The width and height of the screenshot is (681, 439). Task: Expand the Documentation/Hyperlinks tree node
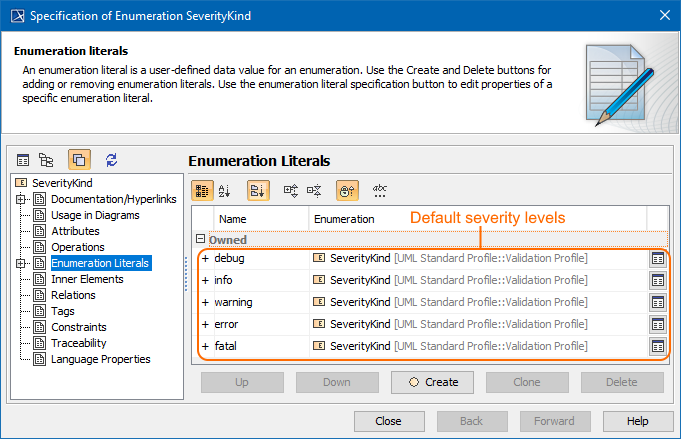(22, 199)
